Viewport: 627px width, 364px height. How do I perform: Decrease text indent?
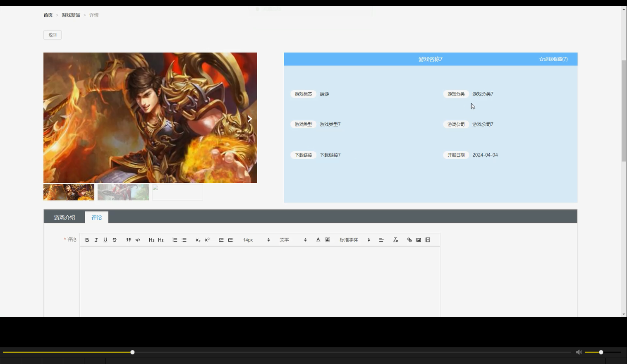[221, 240]
